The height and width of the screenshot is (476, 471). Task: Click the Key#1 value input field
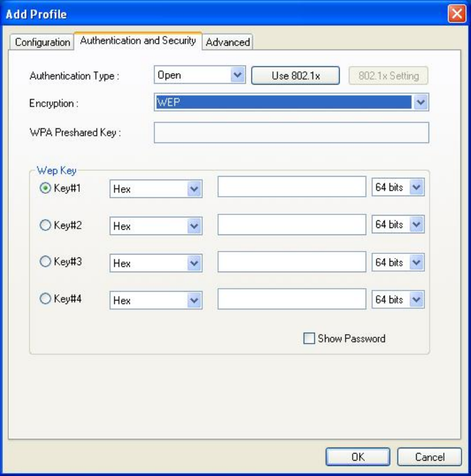292,186
